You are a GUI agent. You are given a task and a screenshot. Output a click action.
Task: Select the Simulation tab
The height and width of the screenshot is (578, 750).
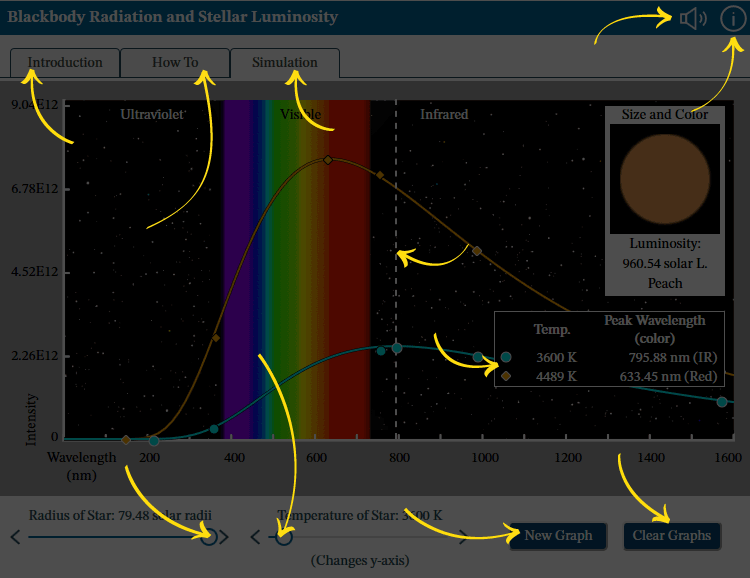click(285, 62)
